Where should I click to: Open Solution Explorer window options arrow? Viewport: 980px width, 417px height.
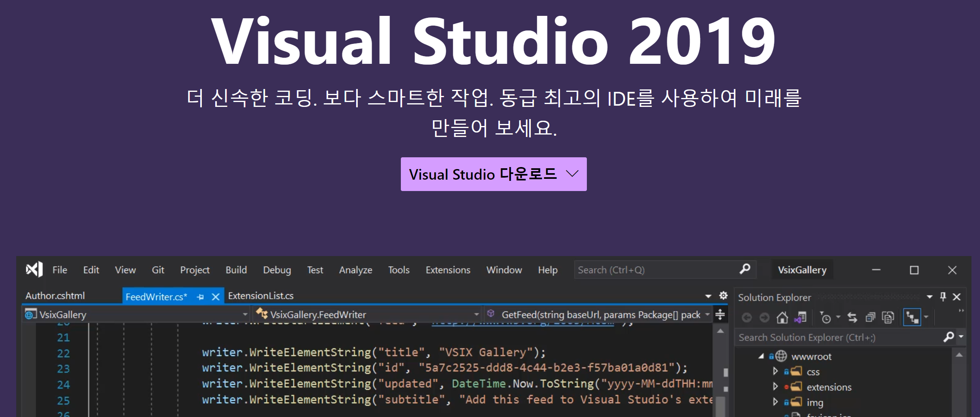tap(930, 297)
